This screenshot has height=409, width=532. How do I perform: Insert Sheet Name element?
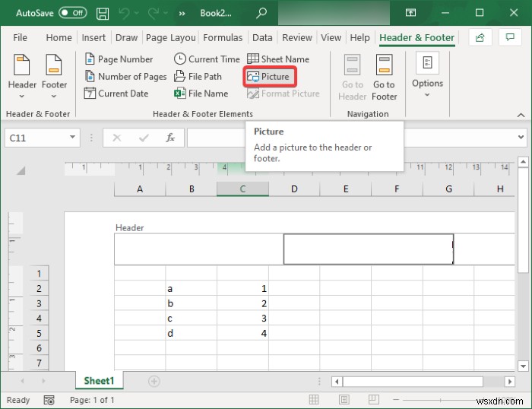click(278, 59)
